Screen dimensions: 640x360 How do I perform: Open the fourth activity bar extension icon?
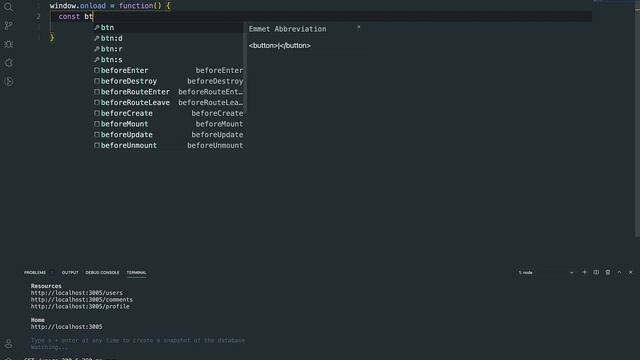8,63
